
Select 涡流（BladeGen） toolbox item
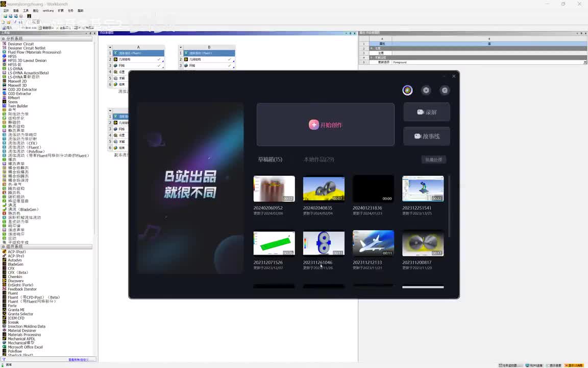[23, 210]
